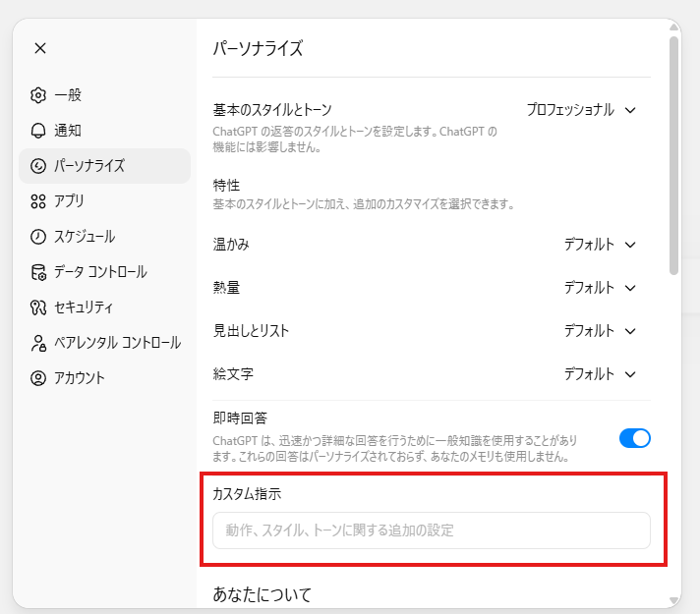Image resolution: width=700 pixels, height=614 pixels.
Task: Click the 絵文字 label
Action: click(x=233, y=374)
